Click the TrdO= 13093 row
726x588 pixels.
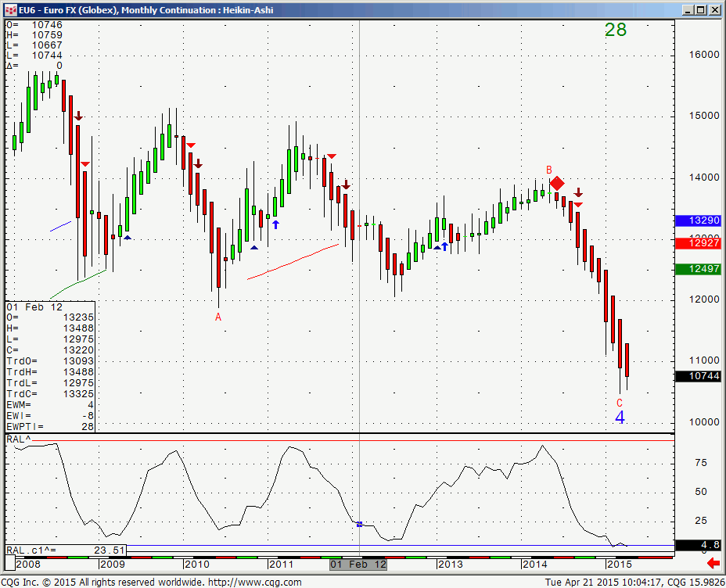pyautogui.click(x=50, y=360)
